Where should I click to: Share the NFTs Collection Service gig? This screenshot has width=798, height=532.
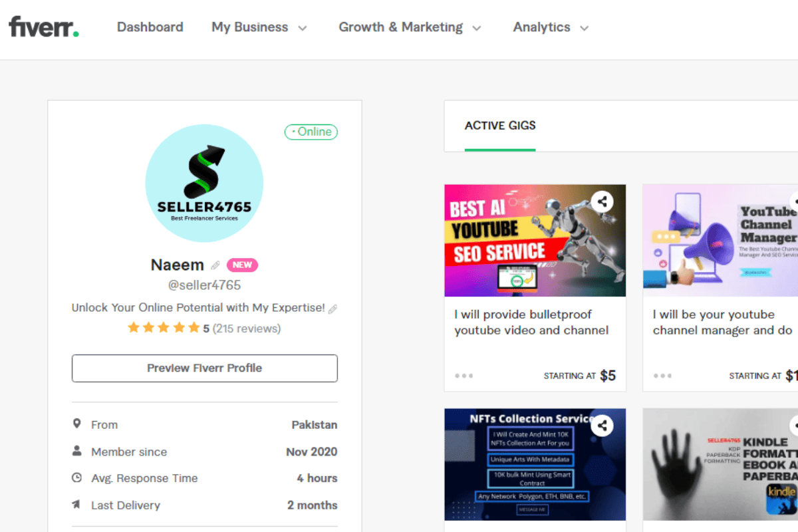click(x=602, y=425)
